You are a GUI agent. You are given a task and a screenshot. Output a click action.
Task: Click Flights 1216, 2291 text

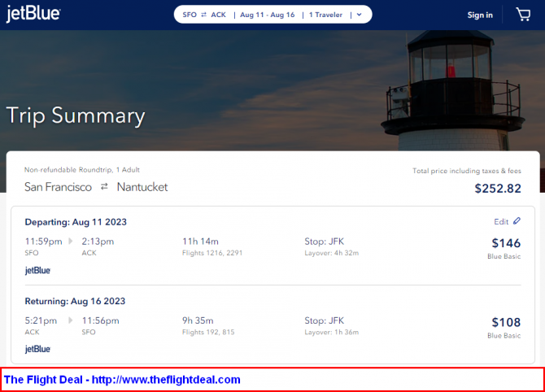(212, 253)
